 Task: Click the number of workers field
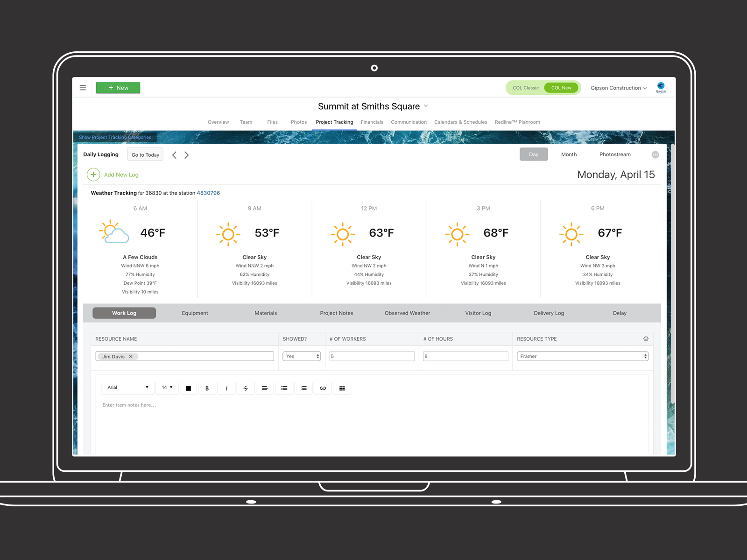[x=372, y=356]
